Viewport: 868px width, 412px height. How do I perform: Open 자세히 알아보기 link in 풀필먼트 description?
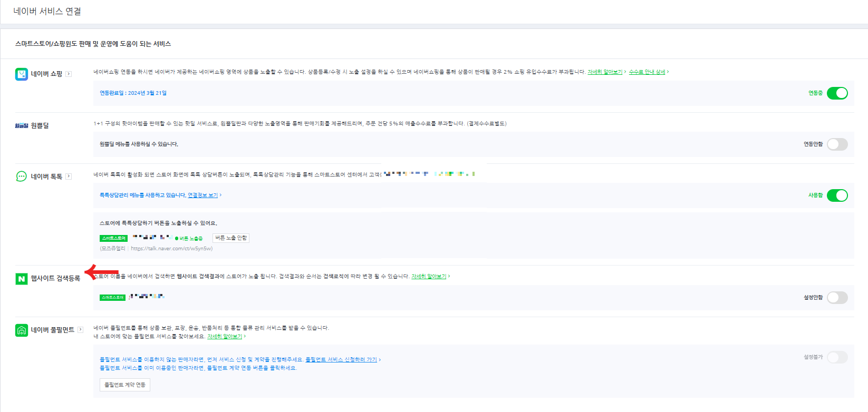(x=225, y=336)
